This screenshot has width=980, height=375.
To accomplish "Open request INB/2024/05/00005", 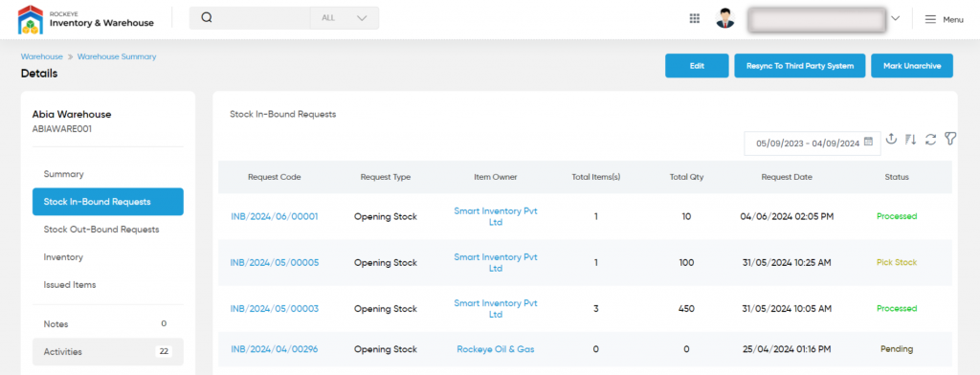I will pyautogui.click(x=275, y=262).
